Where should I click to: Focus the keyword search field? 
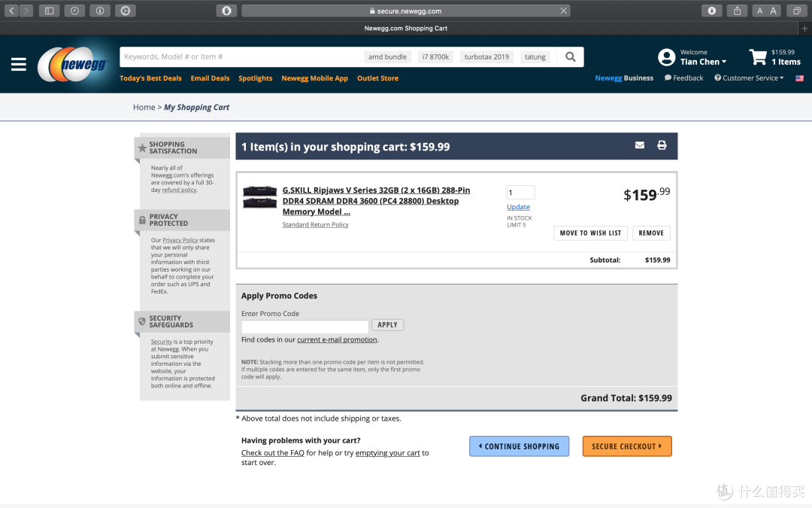241,57
